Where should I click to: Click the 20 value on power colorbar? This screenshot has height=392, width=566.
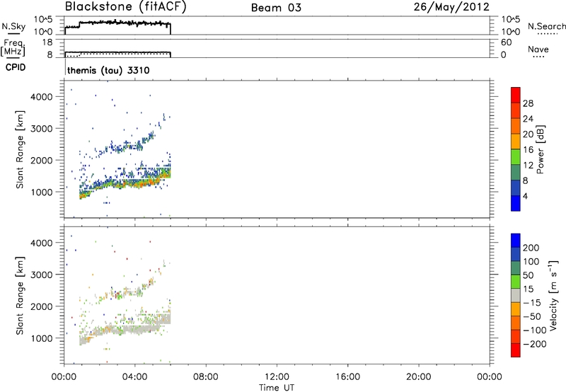(x=528, y=134)
